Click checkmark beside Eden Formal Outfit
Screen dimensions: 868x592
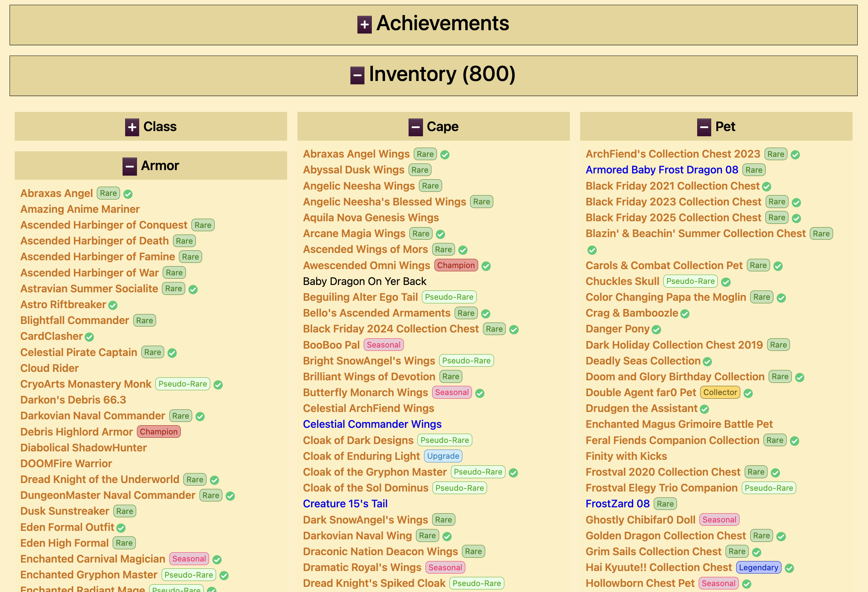point(121,528)
